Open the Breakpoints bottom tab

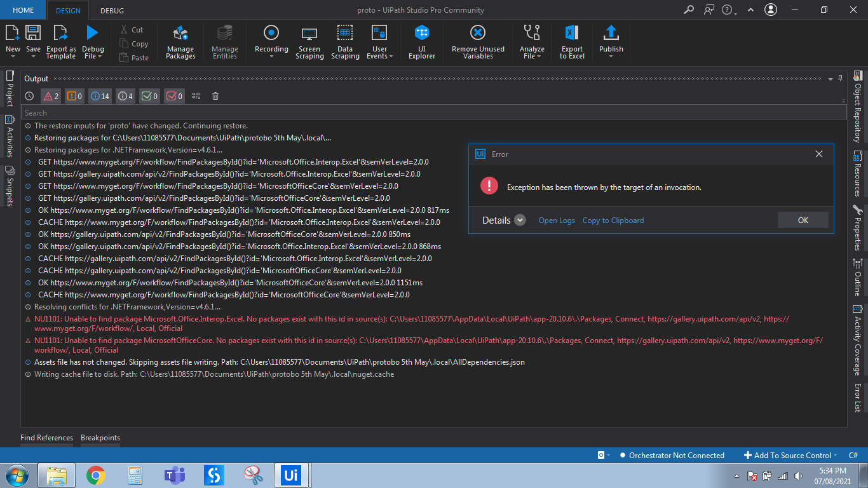coord(100,438)
